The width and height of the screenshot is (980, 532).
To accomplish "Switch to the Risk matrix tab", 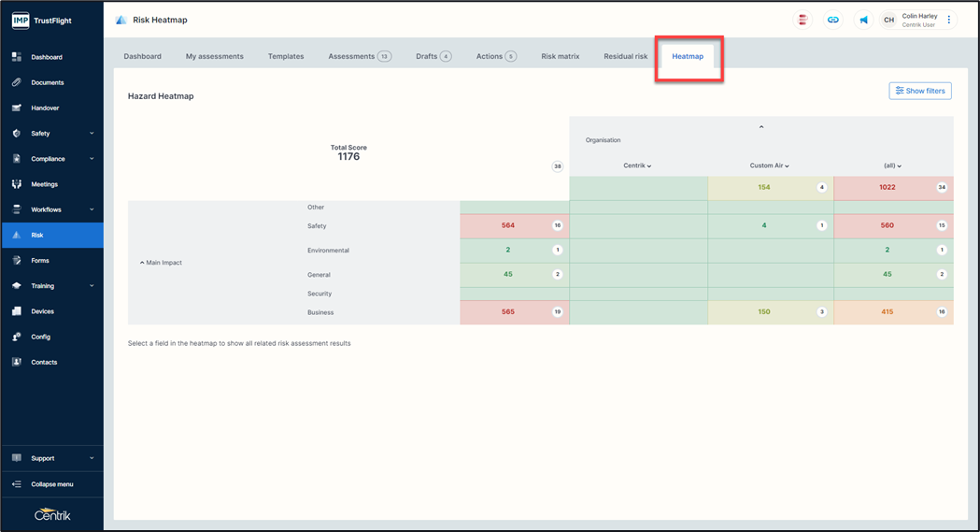I will pyautogui.click(x=560, y=56).
